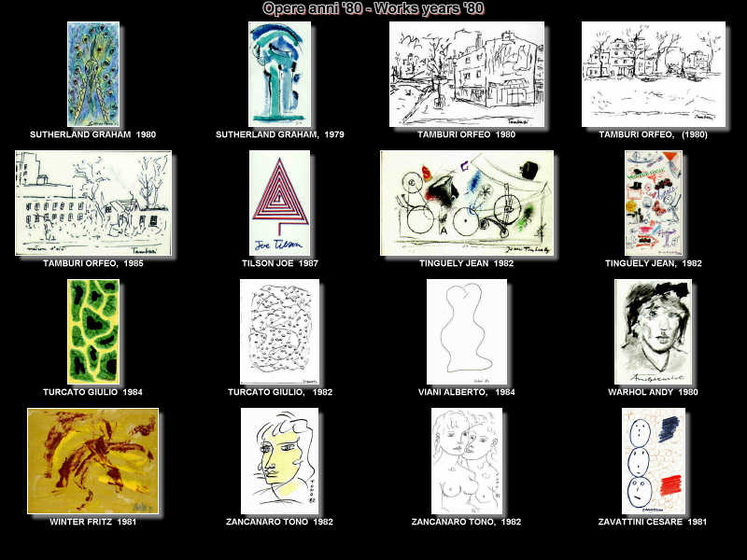The height and width of the screenshot is (560, 747).
Task: View the Tamburi Orfeo (1980) landscape sketch
Action: 653,74
